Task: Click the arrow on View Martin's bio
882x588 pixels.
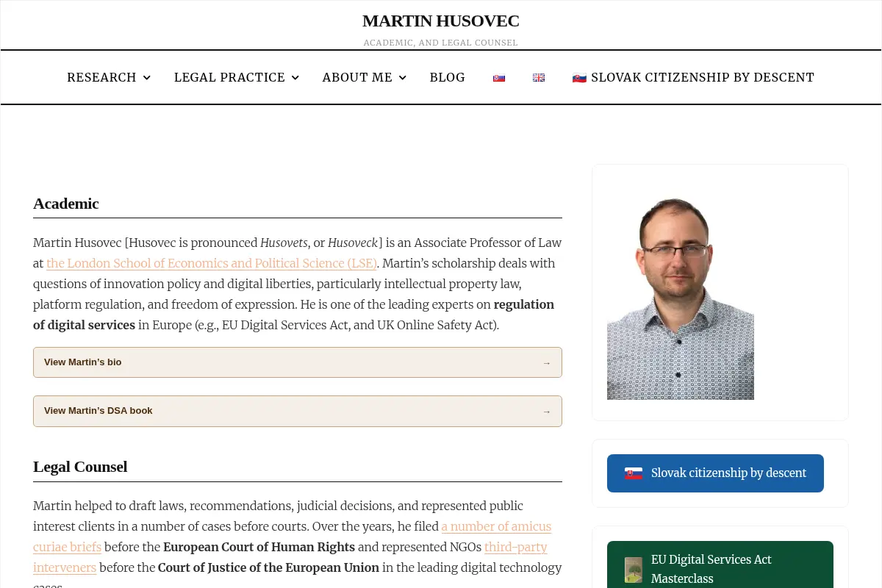Action: [x=547, y=363]
